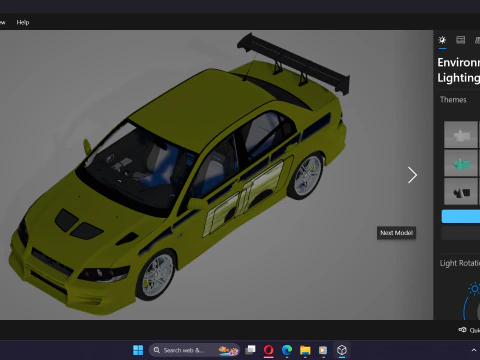Click the sun handle on Light Rotation dial
The image size is (480, 360).
(x=474, y=289)
